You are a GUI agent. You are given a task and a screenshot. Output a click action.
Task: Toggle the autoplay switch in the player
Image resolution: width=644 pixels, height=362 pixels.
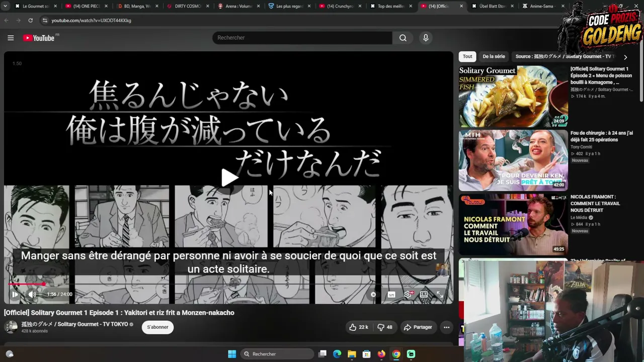[x=373, y=295]
